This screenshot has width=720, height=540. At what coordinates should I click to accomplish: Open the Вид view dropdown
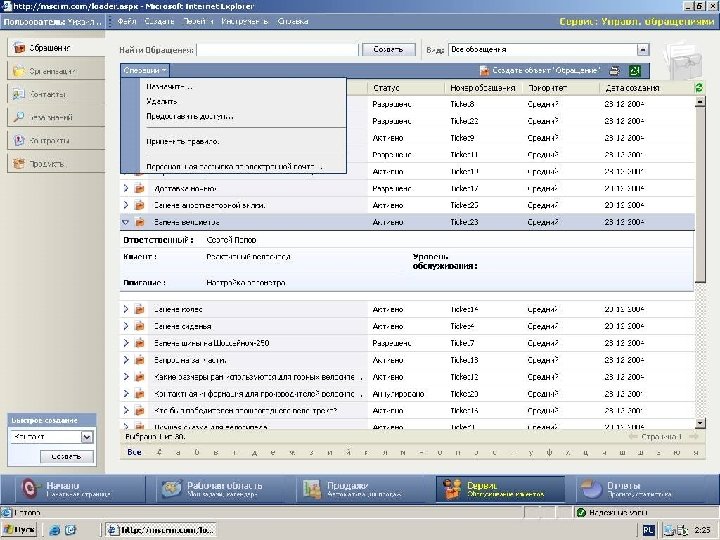[643, 49]
